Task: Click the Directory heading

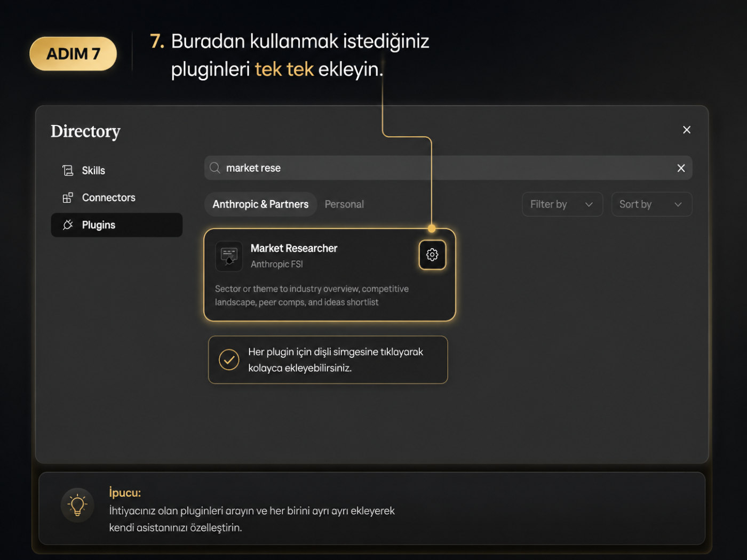Action: 85,131
